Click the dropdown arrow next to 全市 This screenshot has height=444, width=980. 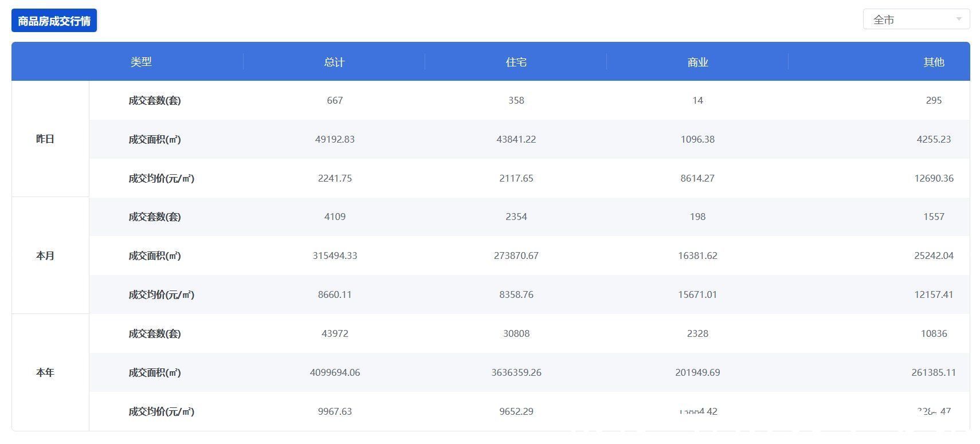[959, 19]
